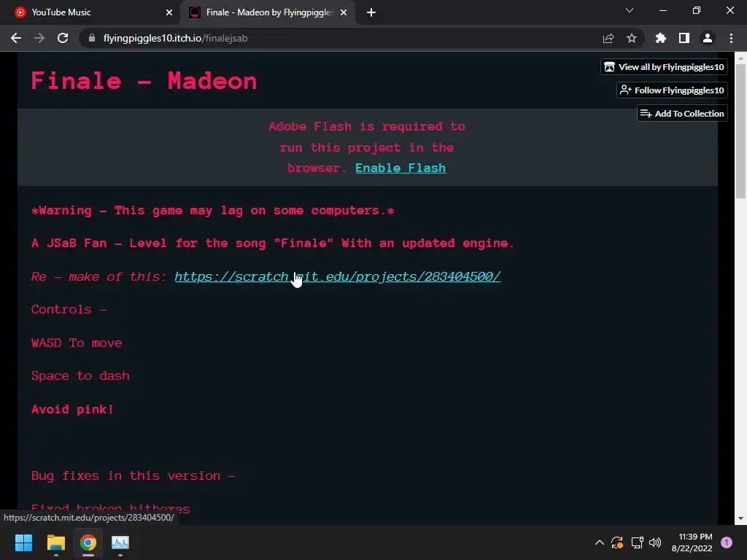Click the page scrollbar thumb
This screenshot has height=560, width=747.
740,131
